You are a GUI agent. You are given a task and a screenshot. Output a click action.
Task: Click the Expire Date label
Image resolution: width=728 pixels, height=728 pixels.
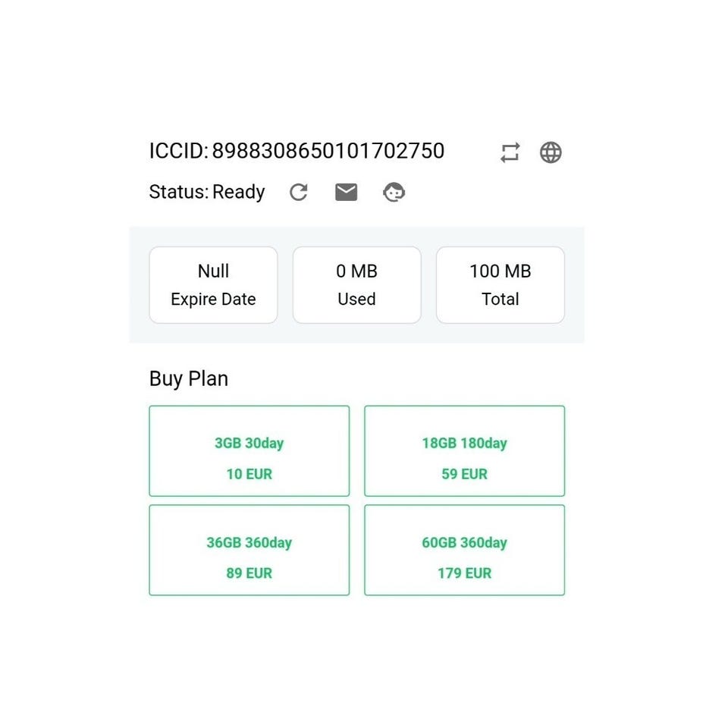(x=214, y=300)
